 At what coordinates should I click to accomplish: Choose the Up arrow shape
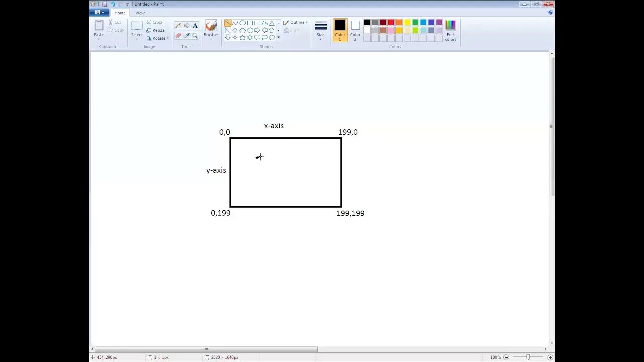pos(272,30)
